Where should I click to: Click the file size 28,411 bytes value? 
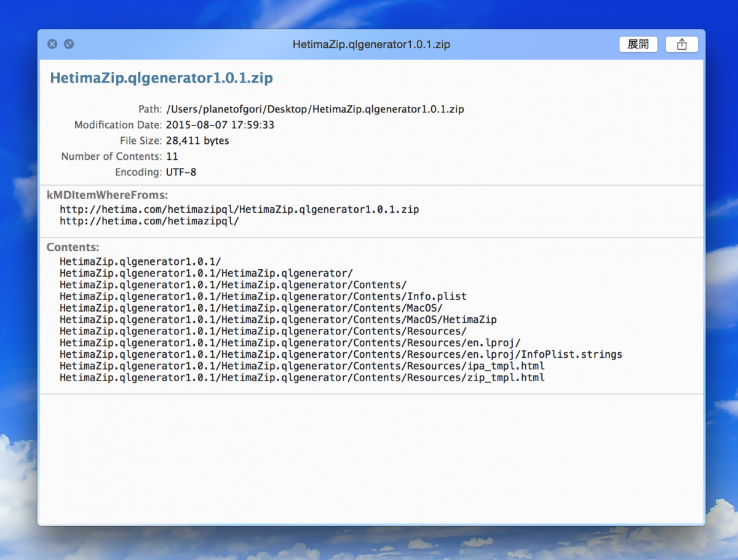pos(197,141)
